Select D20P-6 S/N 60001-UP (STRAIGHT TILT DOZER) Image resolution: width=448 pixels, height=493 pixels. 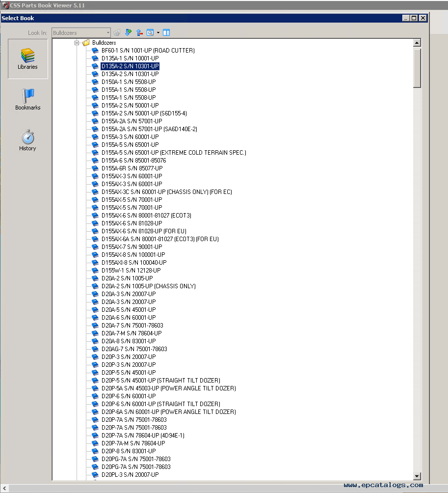pyautogui.click(x=161, y=404)
